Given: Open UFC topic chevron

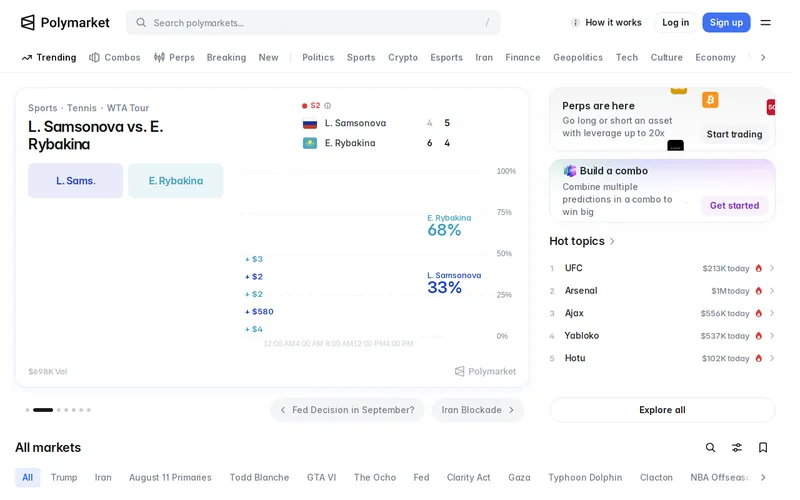Looking at the screenshot, I should pyautogui.click(x=772, y=268).
